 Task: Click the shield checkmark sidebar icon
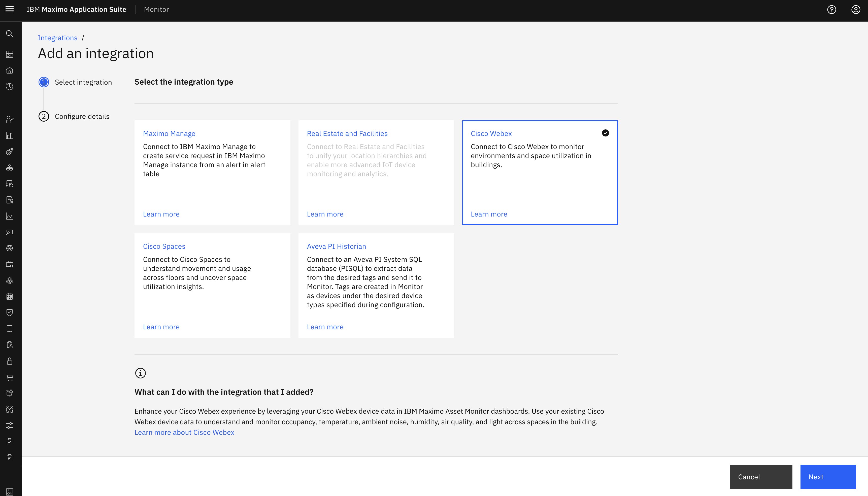click(10, 312)
